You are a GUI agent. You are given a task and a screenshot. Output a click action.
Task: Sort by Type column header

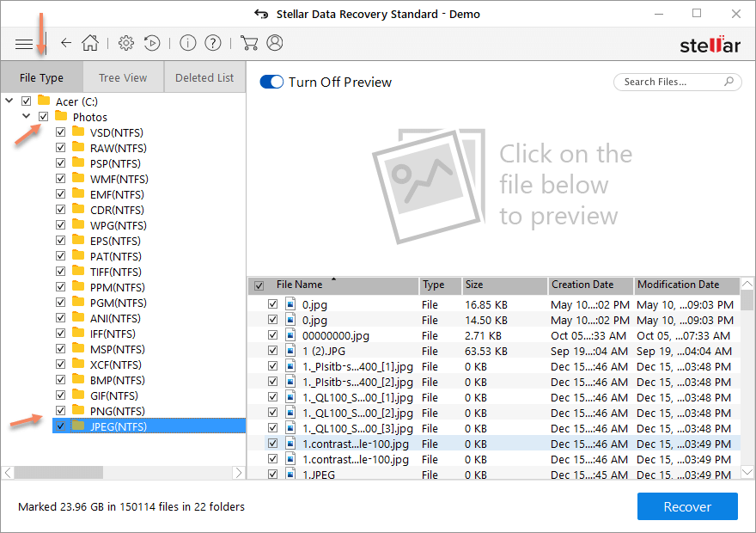pos(440,285)
